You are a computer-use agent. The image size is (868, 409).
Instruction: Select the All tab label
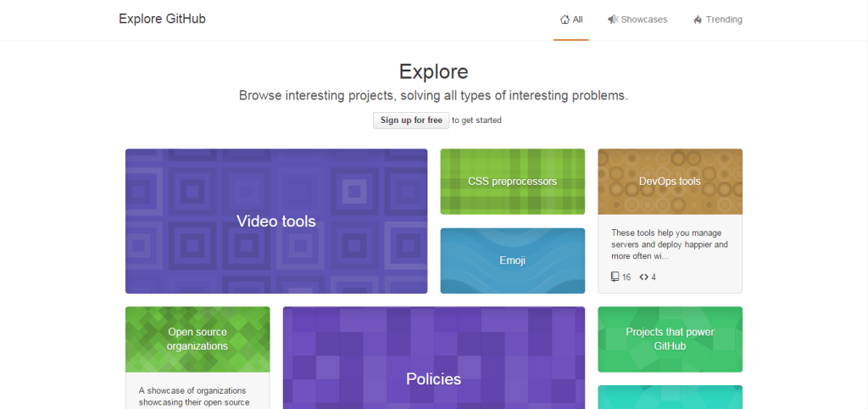pos(578,20)
